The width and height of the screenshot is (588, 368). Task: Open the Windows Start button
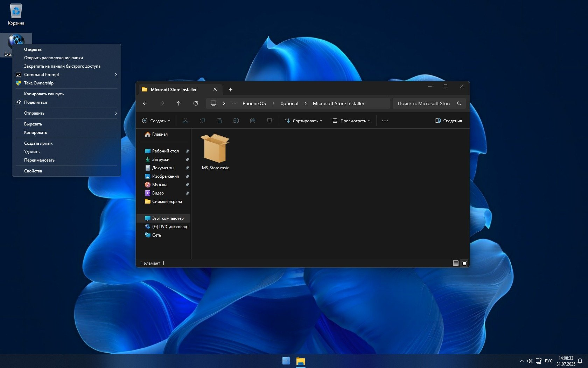tap(286, 361)
